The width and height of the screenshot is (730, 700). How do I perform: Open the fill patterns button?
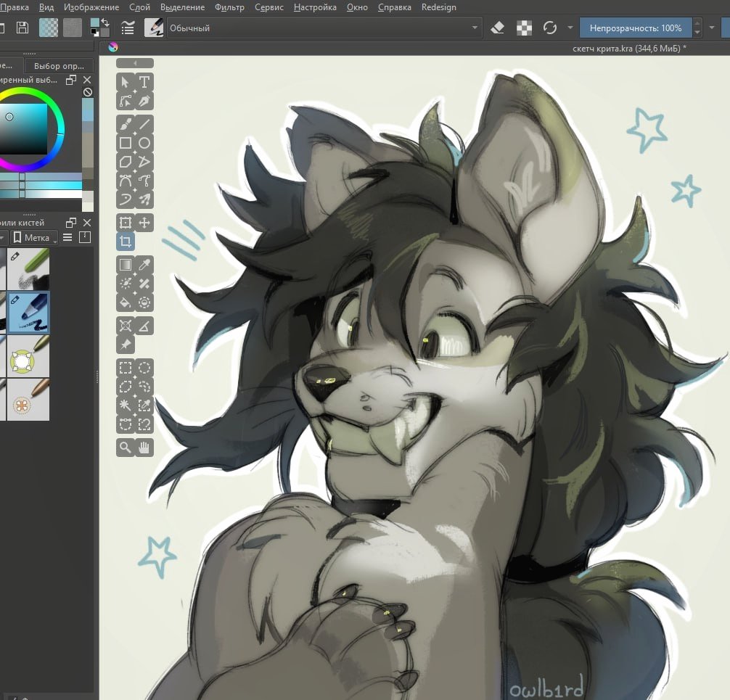point(72,28)
